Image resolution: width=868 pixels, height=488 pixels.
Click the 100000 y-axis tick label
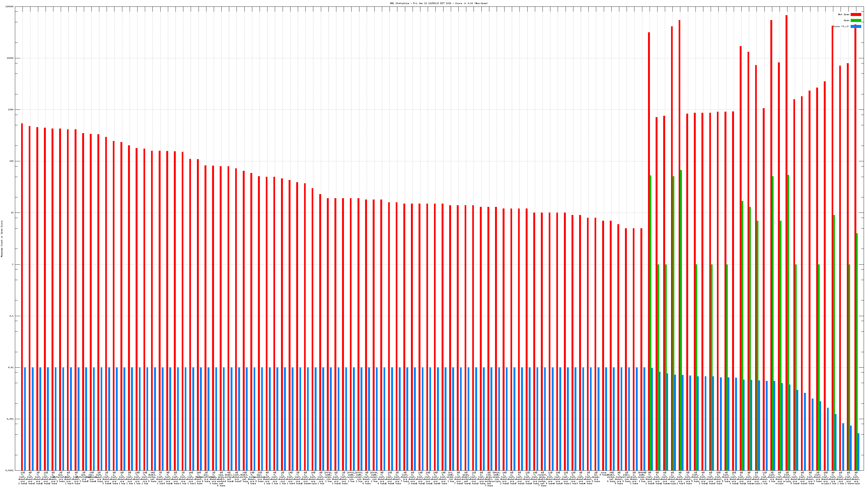[x=10, y=7]
